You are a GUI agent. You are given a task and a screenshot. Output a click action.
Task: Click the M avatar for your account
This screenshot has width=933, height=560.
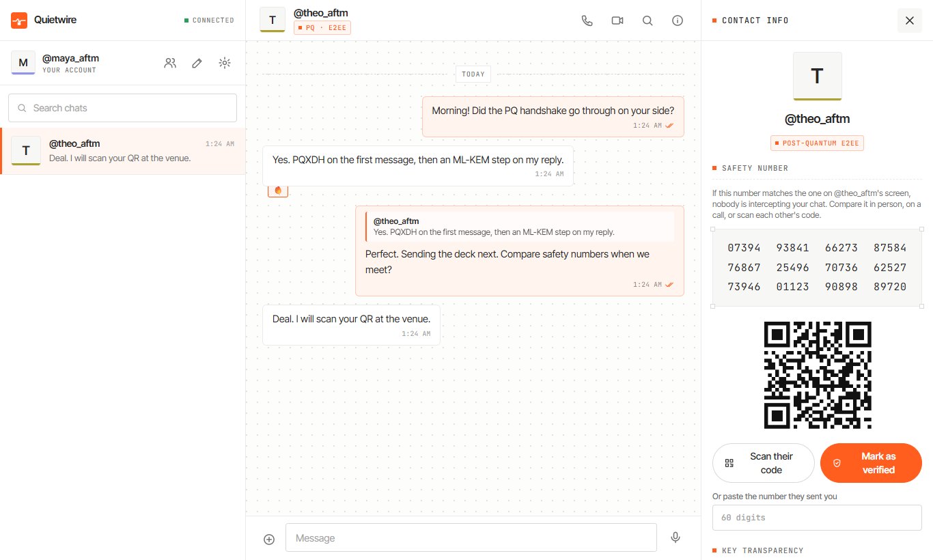[23, 63]
